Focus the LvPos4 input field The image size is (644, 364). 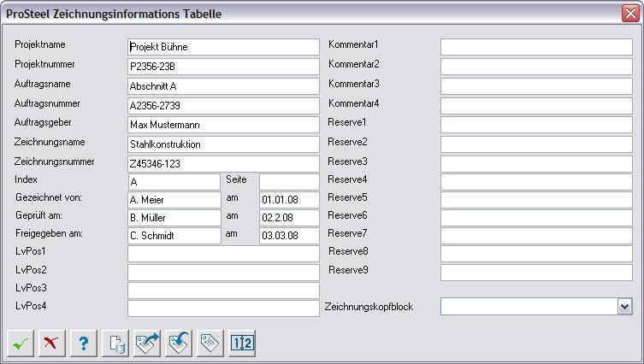223,308
